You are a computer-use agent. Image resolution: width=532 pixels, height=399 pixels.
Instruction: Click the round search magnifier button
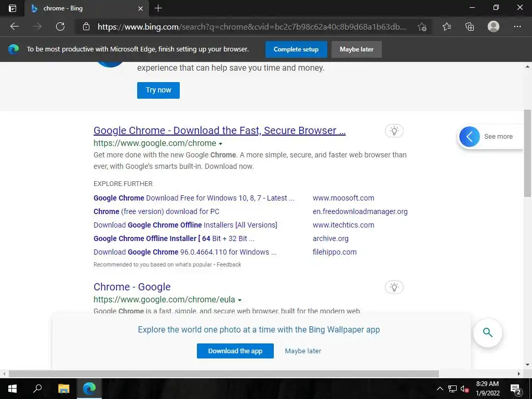[x=487, y=332]
